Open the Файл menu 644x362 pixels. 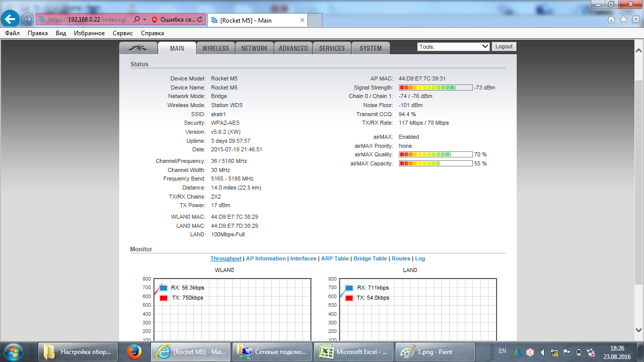(x=13, y=33)
